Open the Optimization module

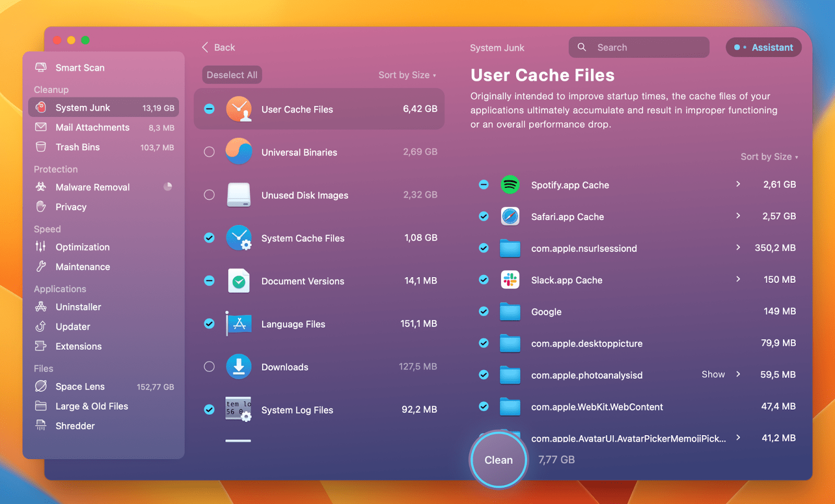click(x=103, y=247)
